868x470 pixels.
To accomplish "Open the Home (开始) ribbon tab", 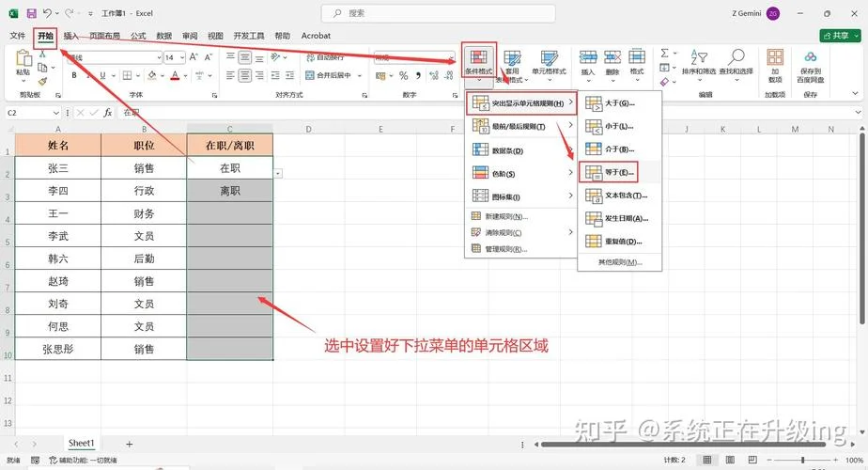I will (45, 36).
